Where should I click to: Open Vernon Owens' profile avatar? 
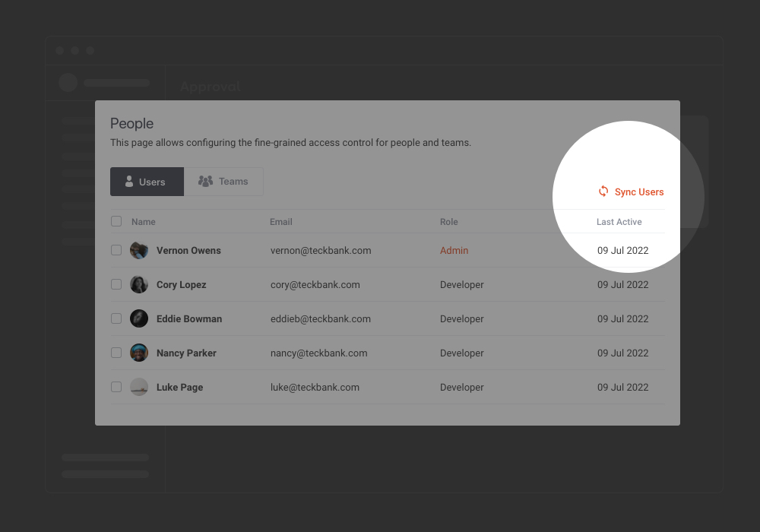(x=139, y=249)
